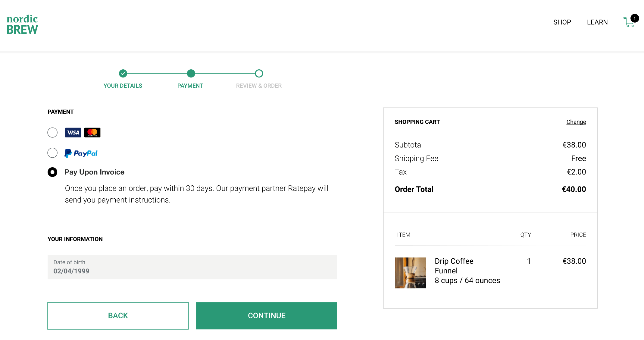
Task: Open the shopping cart icon
Action: [x=629, y=22]
